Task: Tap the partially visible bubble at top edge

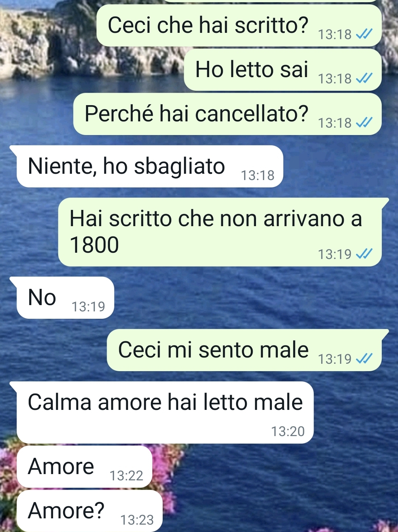Action: [271, 1]
